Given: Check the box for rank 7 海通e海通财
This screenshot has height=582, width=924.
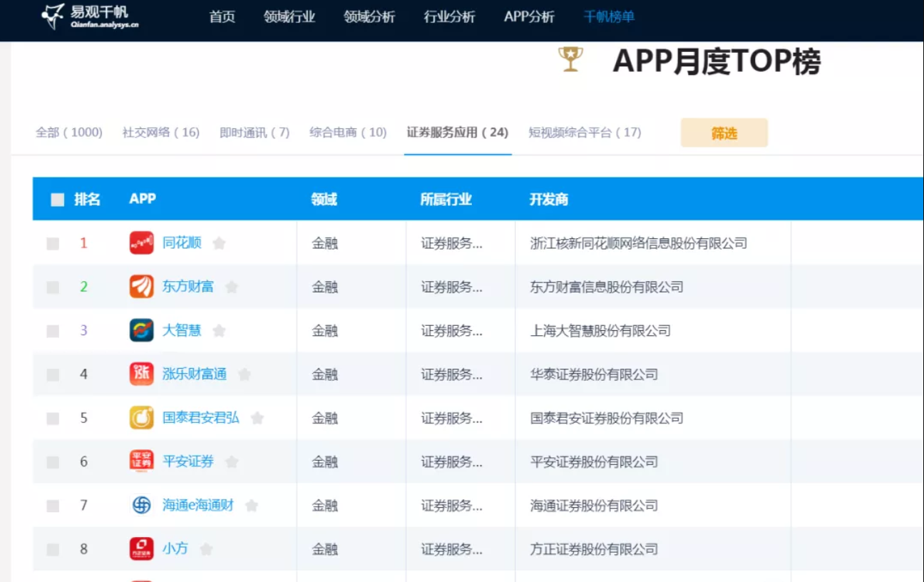Looking at the screenshot, I should pyautogui.click(x=53, y=506).
